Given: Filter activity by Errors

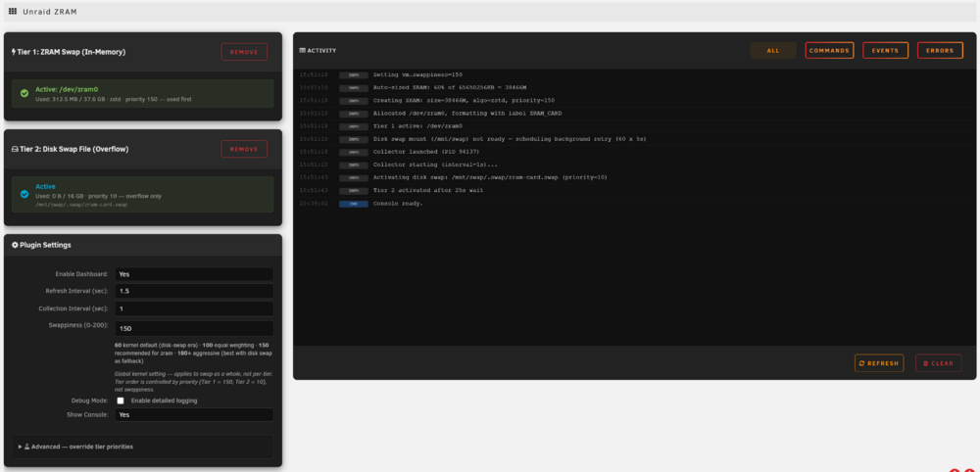Looking at the screenshot, I should click(x=940, y=51).
